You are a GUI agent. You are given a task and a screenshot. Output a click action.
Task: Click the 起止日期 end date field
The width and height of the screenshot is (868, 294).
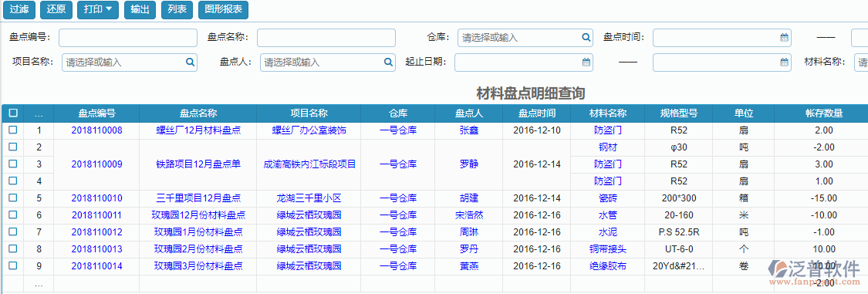click(x=722, y=62)
